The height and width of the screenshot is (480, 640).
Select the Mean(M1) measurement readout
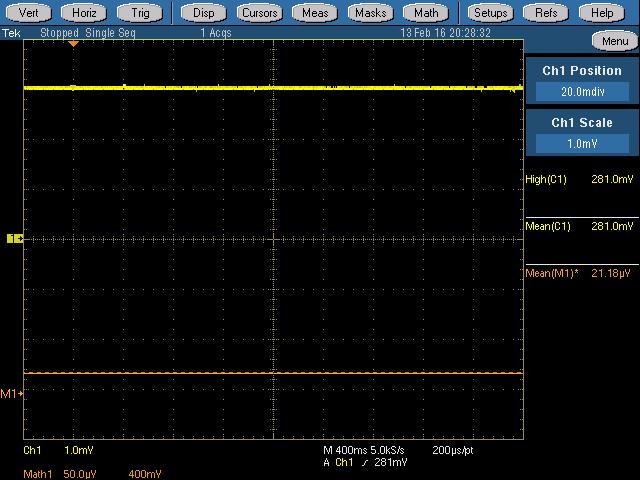580,273
